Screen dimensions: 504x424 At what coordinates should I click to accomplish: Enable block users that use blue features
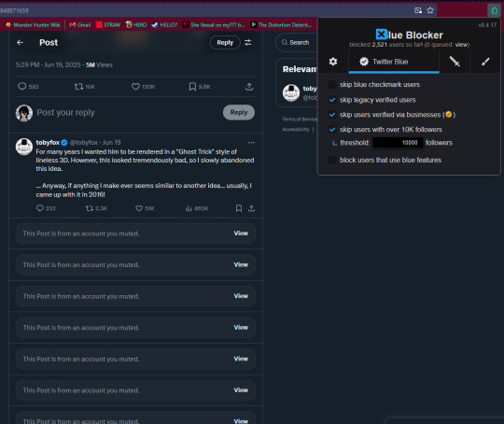point(332,160)
